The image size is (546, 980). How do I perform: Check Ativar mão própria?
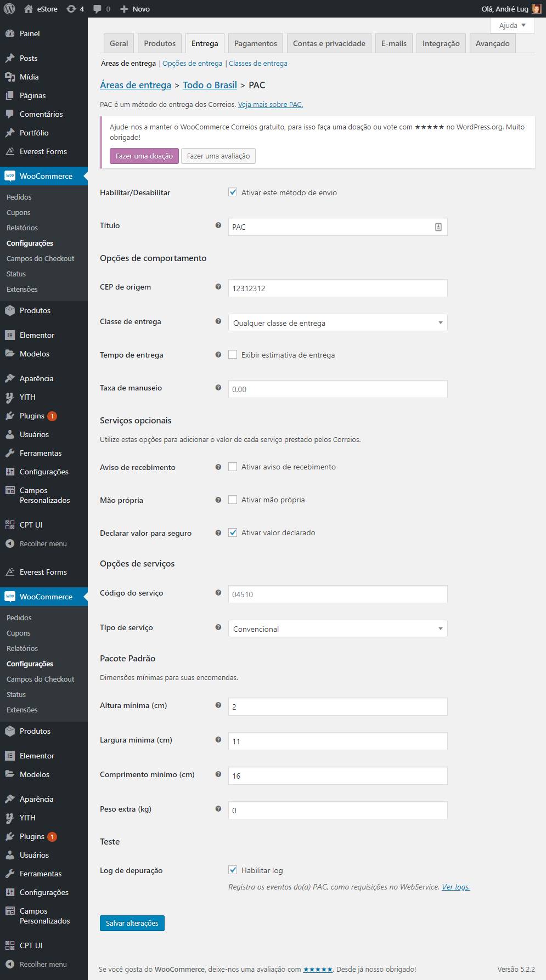233,500
